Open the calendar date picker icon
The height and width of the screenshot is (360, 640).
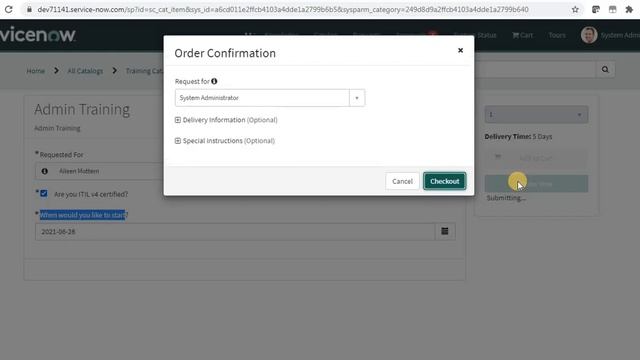445,231
